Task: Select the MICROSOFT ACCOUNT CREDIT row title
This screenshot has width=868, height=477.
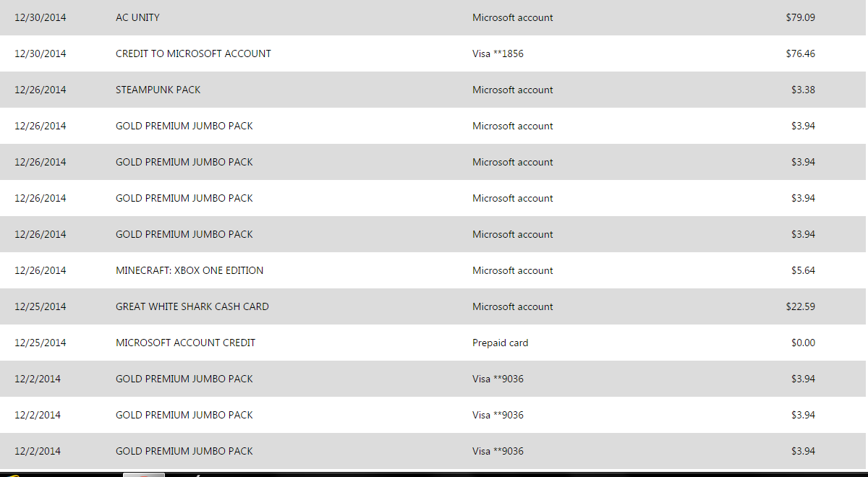Action: click(x=185, y=343)
